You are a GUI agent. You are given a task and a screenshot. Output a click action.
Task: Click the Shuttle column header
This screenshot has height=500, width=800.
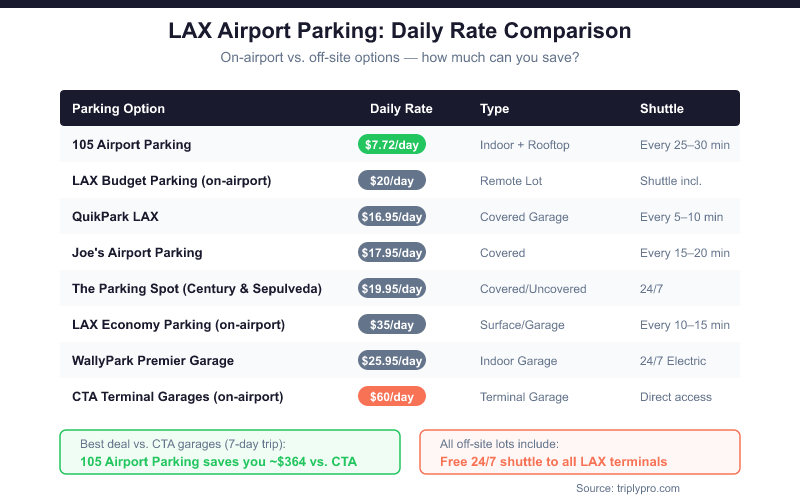pyautogui.click(x=661, y=109)
